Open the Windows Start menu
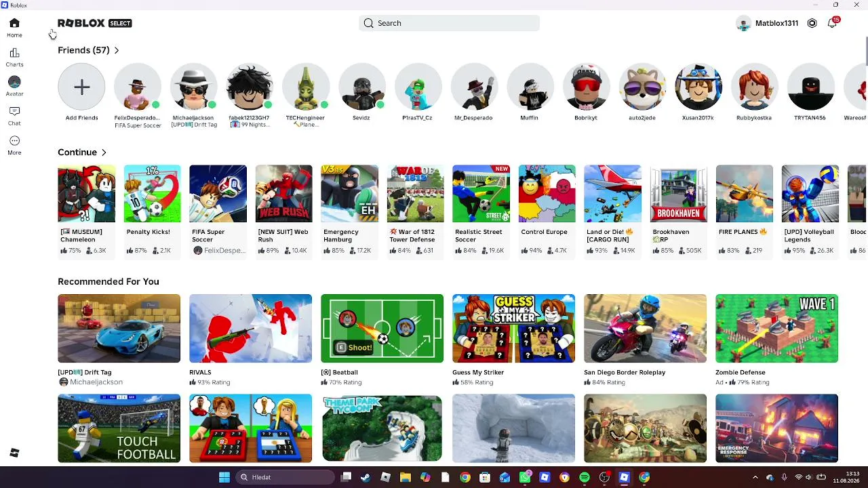Viewport: 868px width, 488px height. click(224, 477)
